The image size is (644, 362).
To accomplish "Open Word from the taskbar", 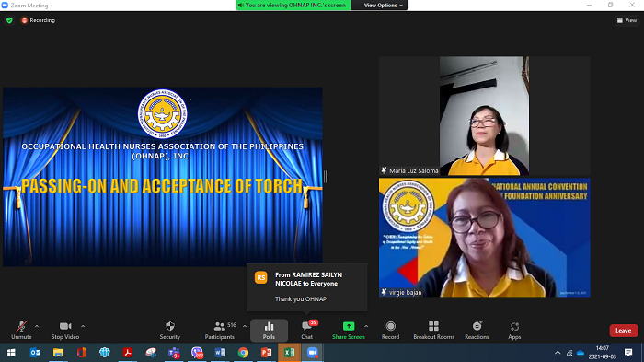I will [220, 353].
